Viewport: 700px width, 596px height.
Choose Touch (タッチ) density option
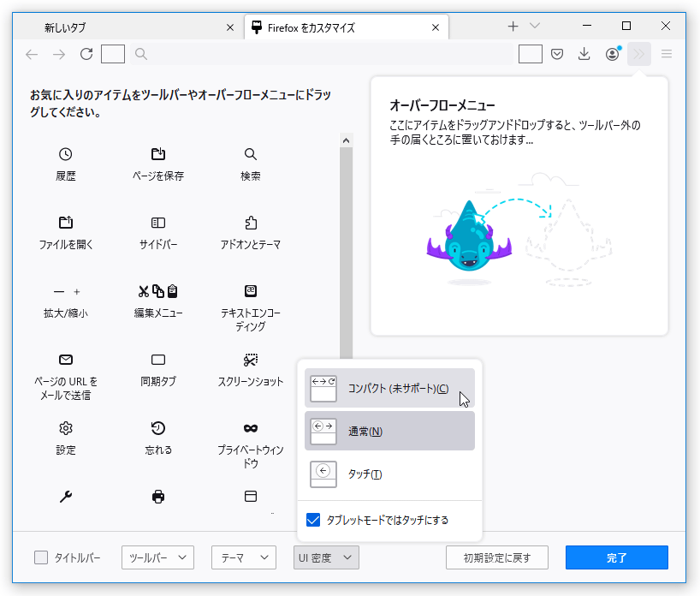389,474
